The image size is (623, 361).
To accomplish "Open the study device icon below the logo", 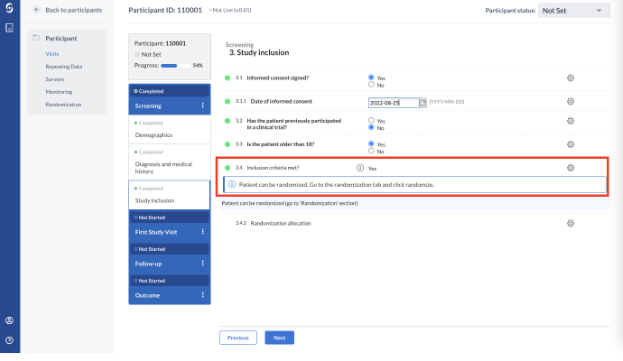I will click(x=10, y=27).
